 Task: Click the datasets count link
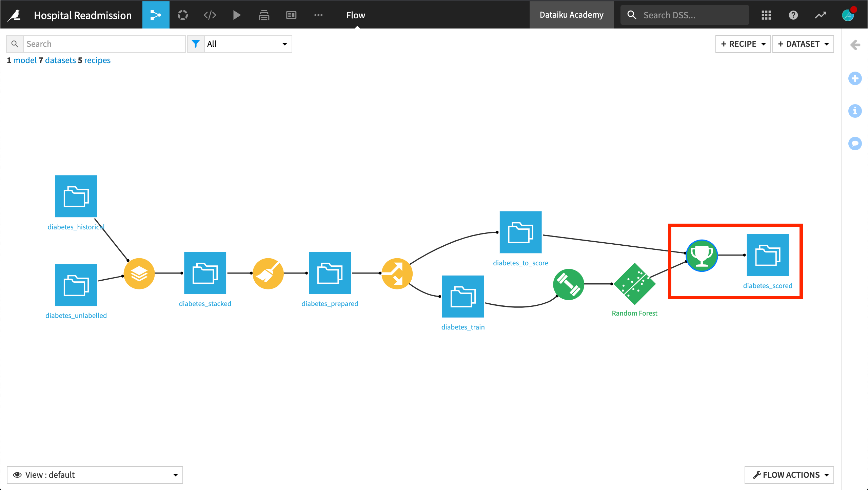[x=60, y=60]
